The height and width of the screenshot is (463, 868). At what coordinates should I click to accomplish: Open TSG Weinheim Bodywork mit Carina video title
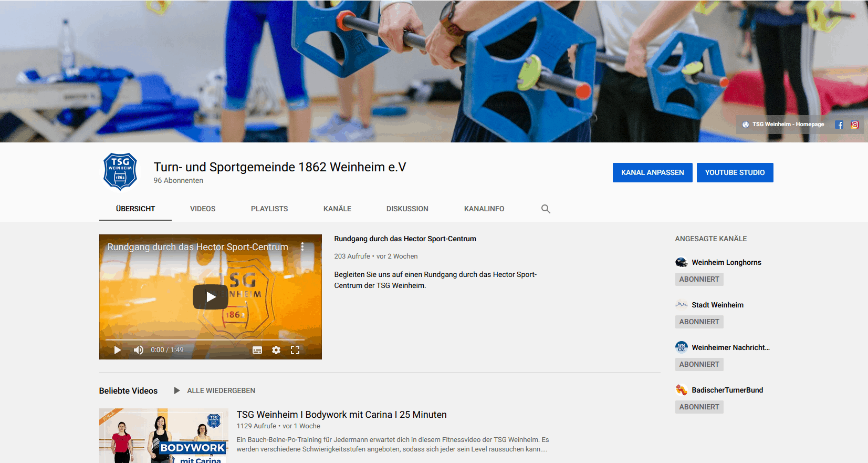(x=342, y=415)
